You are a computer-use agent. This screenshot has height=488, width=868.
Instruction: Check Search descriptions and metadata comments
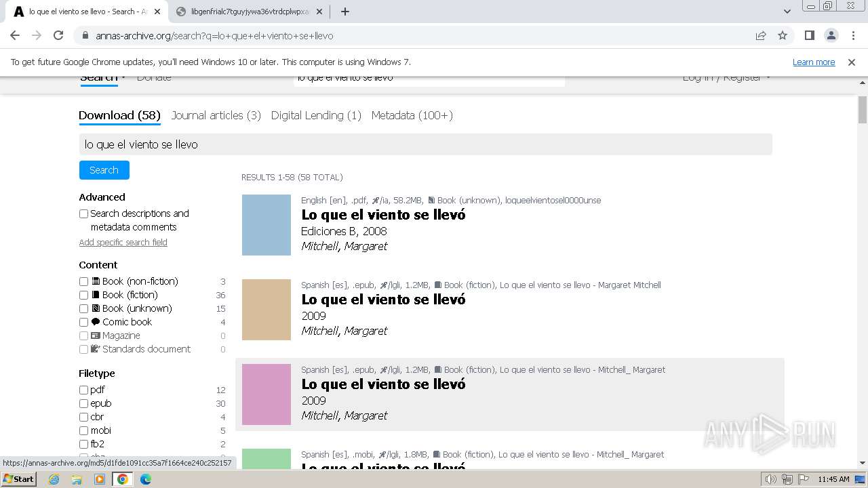tap(83, 213)
